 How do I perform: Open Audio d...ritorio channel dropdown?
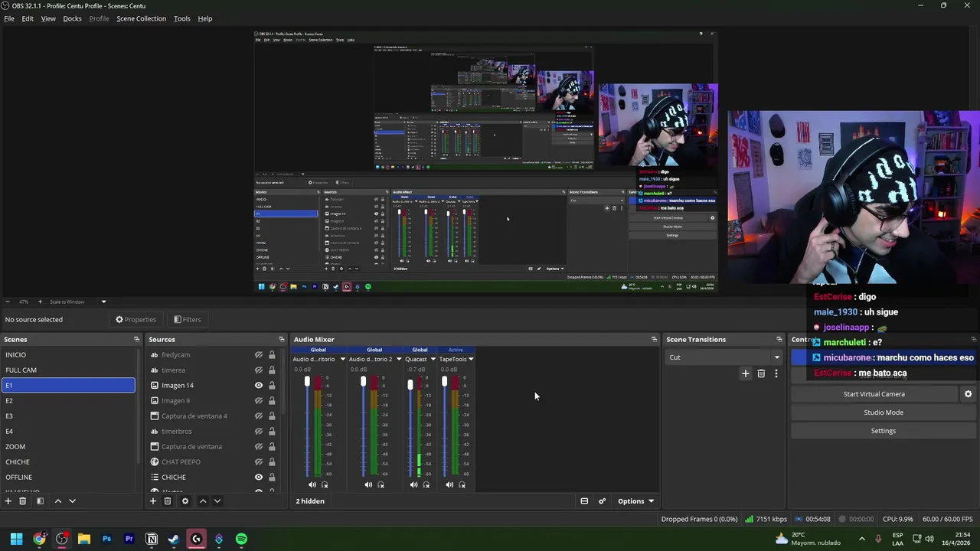342,359
